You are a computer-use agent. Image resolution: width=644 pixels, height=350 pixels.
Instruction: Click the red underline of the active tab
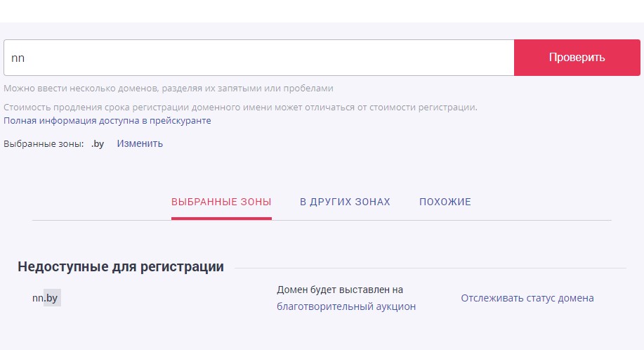tap(221, 219)
